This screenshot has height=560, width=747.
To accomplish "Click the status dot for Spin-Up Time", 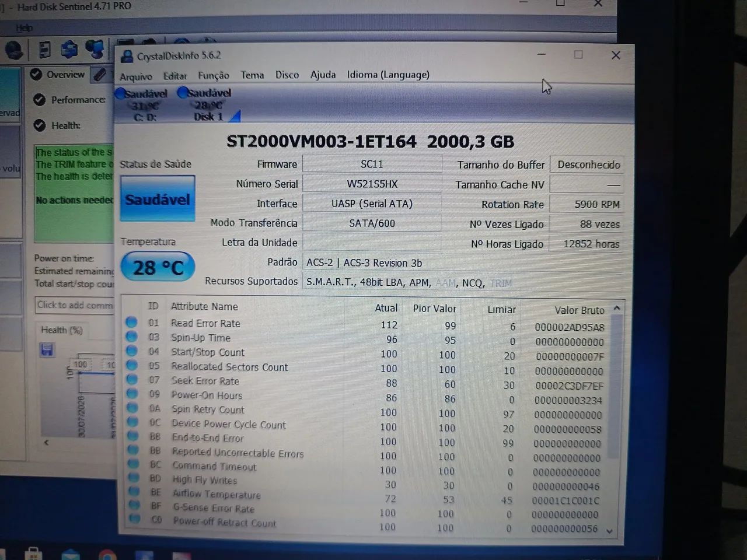I will point(131,336).
